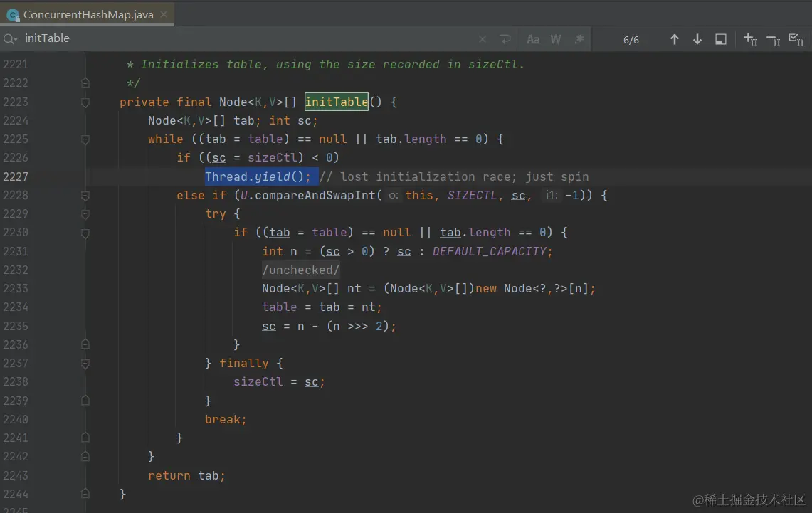Toggle Regex search option

click(x=579, y=39)
